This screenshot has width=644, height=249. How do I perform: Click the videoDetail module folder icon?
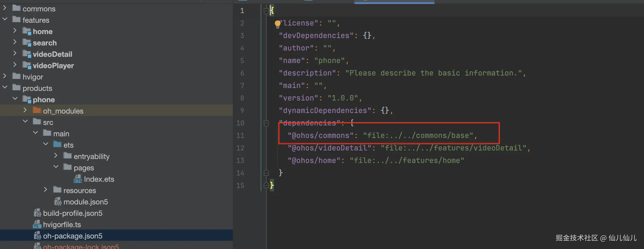27,54
